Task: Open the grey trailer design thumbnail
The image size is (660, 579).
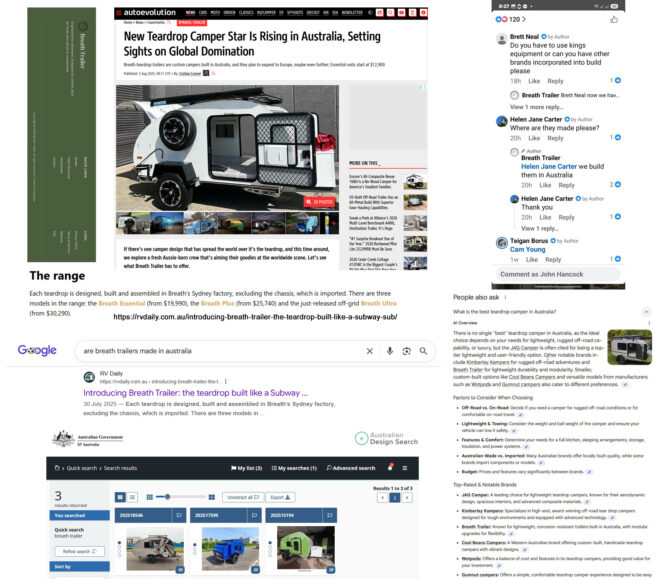Action: point(155,549)
